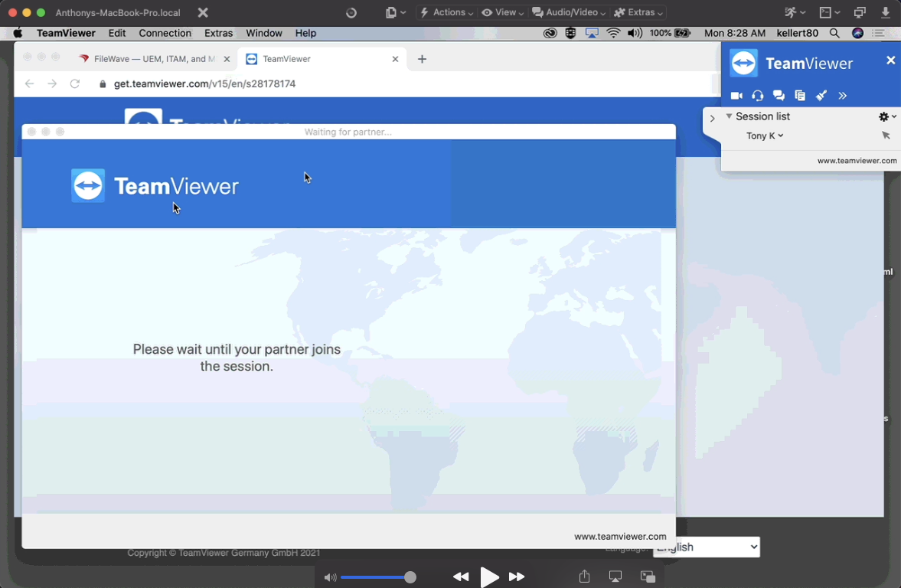Open Notification Center list icon
This screenshot has height=588, width=901.
coord(878,34)
